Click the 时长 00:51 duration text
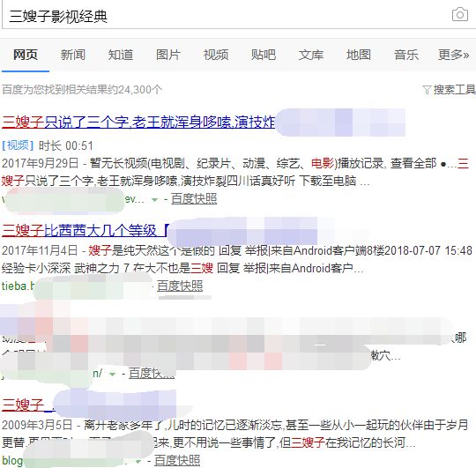This screenshot has width=476, height=468. 65,145
